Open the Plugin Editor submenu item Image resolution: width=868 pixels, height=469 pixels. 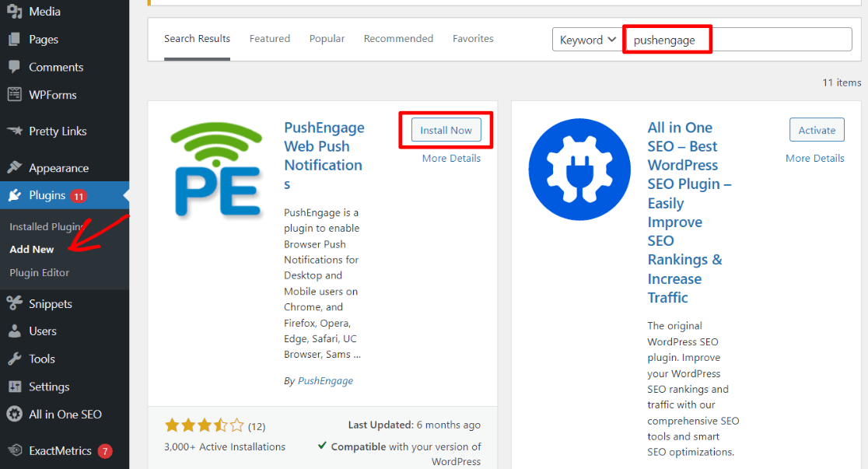[x=40, y=272]
